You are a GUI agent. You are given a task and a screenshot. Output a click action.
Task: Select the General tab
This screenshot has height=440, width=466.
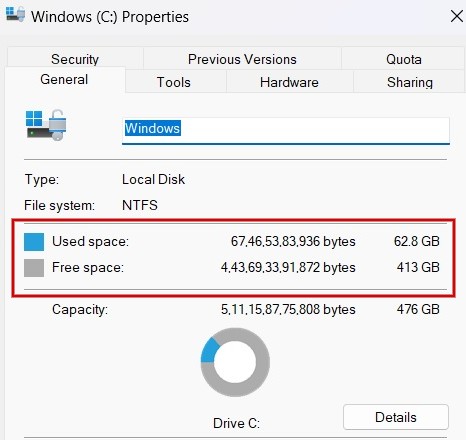(x=64, y=80)
